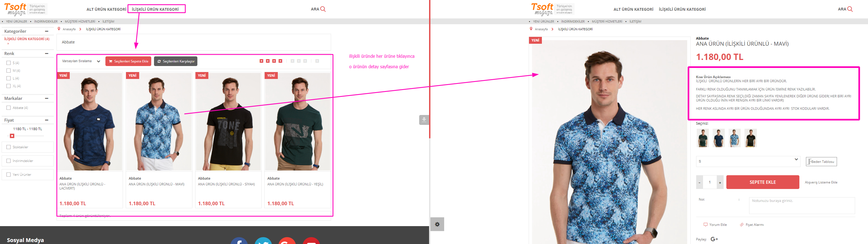This screenshot has height=244, width=868.
Task: Tick the Abbate brand checkbox
Action: tap(9, 108)
